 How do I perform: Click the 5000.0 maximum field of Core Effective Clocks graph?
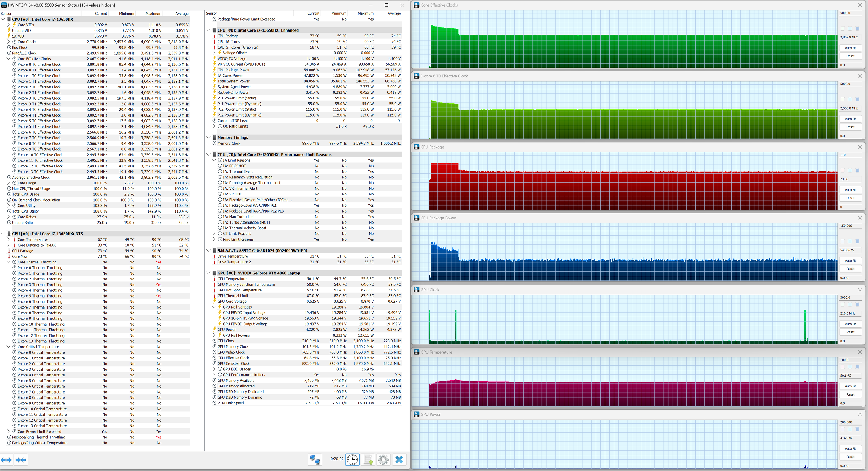(849, 13)
